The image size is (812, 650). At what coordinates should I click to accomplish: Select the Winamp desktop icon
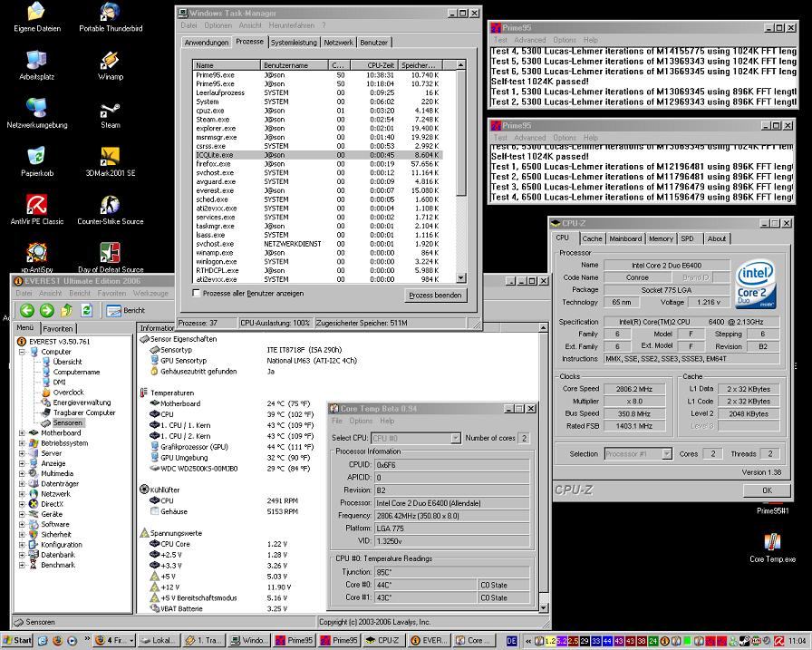(111, 66)
